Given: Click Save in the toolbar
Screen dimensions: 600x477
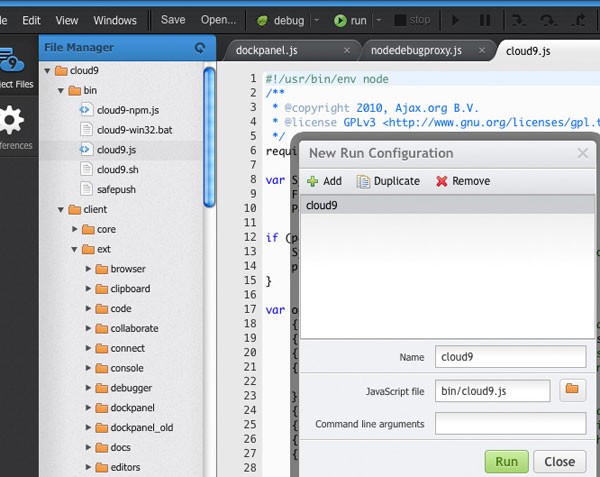Looking at the screenshot, I should [173, 20].
